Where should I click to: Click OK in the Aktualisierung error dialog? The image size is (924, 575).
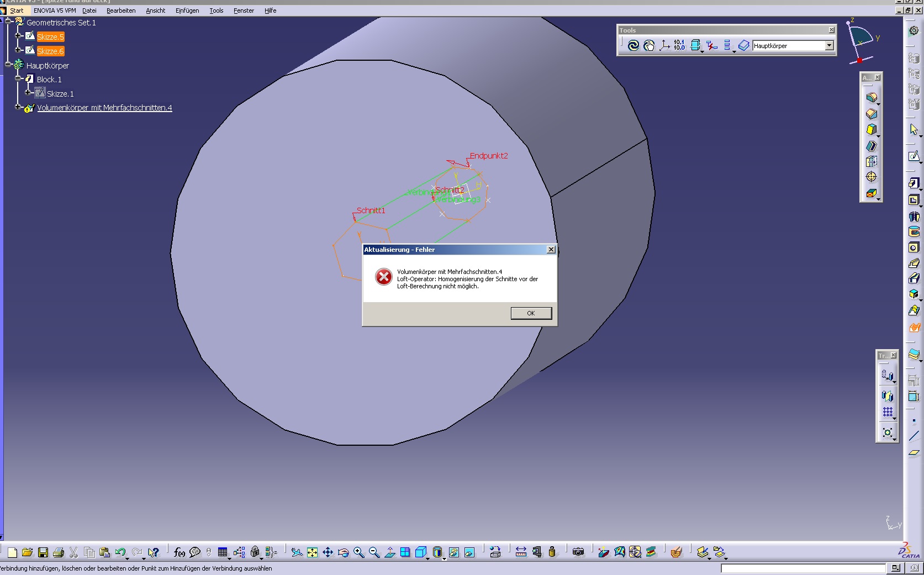click(x=531, y=313)
